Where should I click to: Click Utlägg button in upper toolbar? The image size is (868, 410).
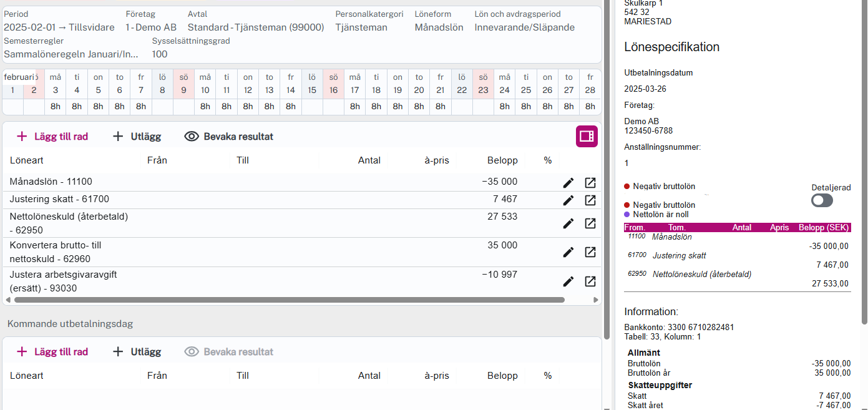pos(137,137)
